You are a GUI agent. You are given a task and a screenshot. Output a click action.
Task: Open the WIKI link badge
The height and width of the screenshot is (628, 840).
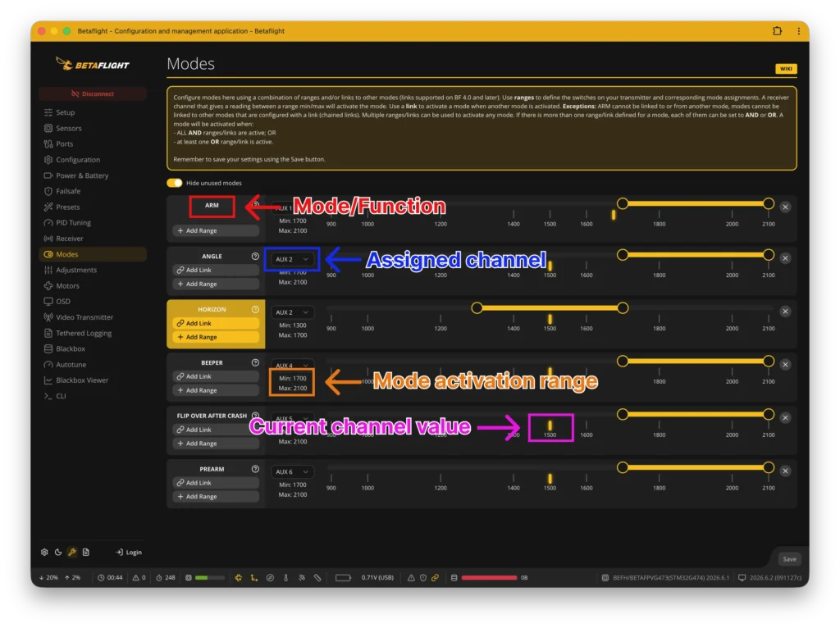[x=786, y=69]
